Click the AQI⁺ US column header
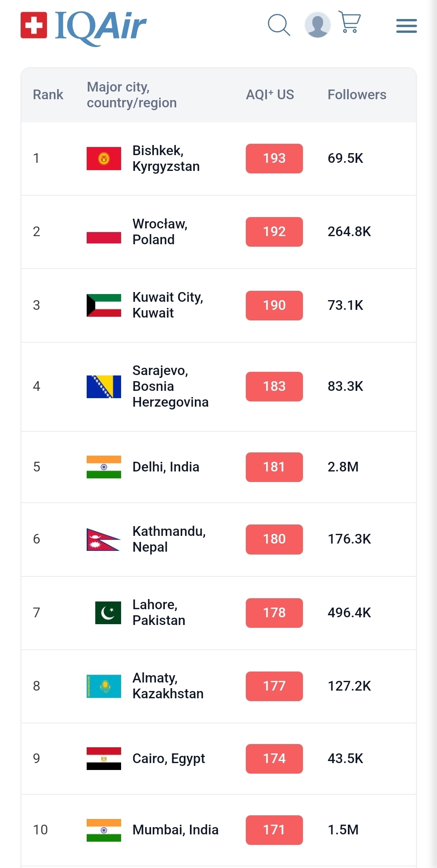 pos(270,95)
